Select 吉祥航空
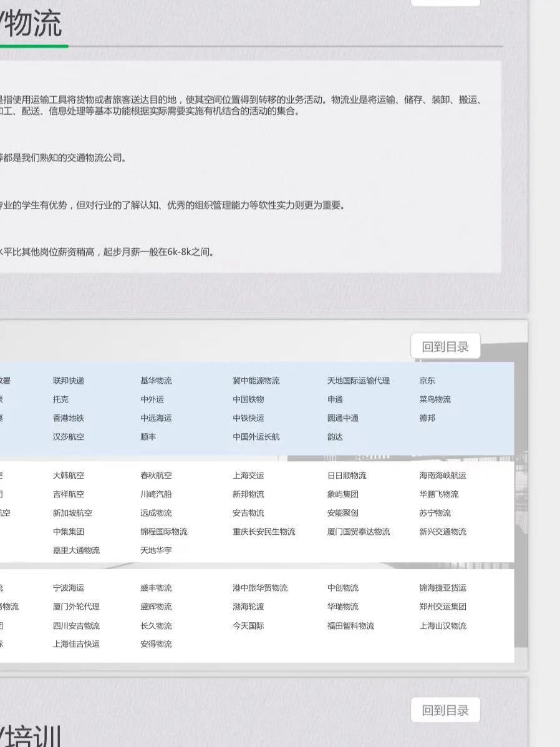Viewport: 560px width, 747px height. (69, 494)
